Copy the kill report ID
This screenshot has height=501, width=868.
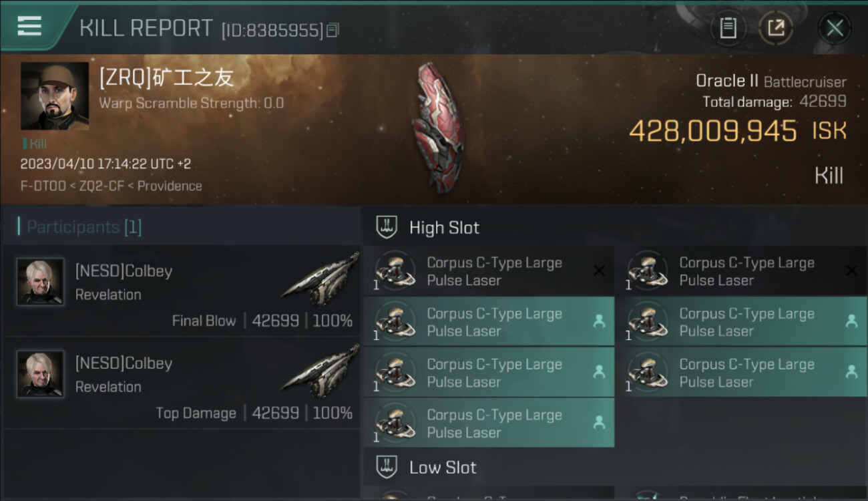click(x=333, y=30)
